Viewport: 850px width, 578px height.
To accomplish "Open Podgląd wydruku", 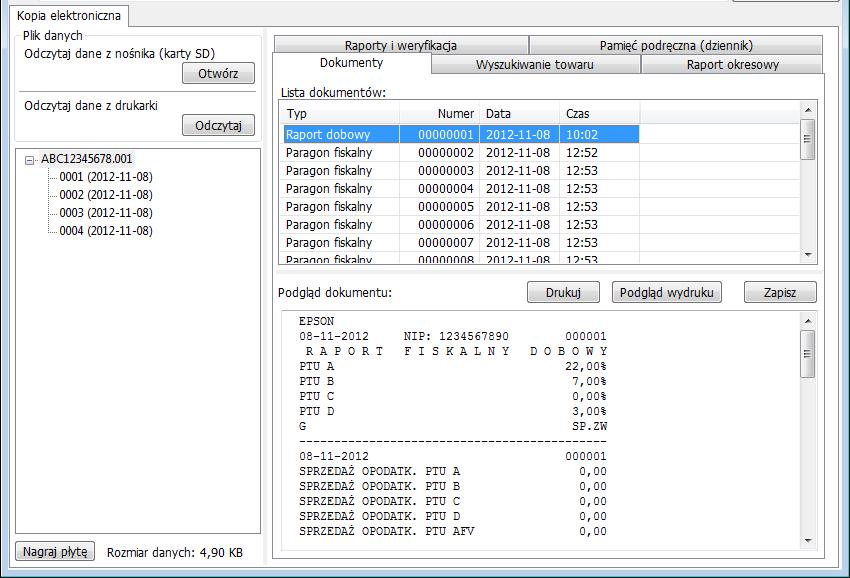I will coord(667,292).
